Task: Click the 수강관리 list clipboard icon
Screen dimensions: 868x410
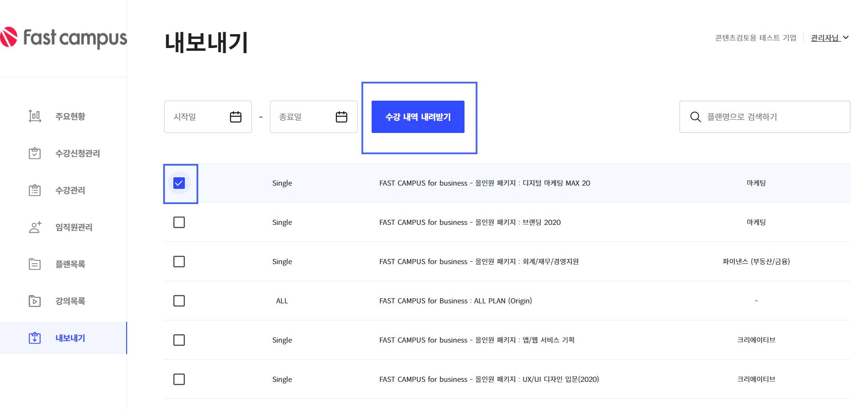Action: [x=35, y=190]
